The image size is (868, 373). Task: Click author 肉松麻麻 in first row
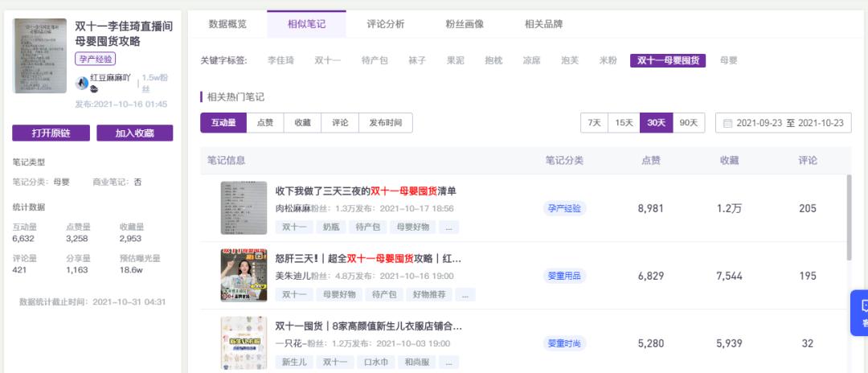click(x=293, y=209)
